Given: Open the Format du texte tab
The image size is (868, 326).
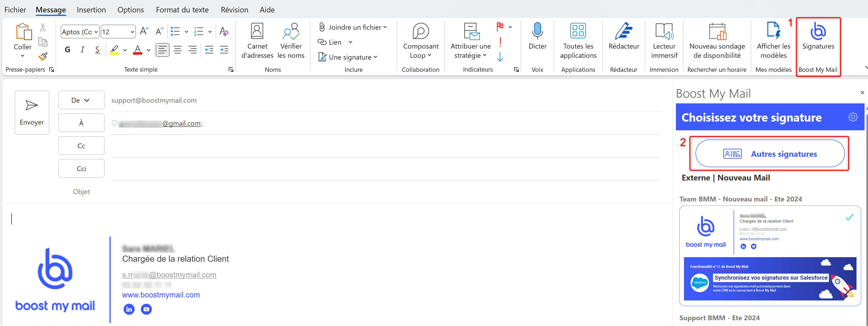Looking at the screenshot, I should [x=182, y=10].
